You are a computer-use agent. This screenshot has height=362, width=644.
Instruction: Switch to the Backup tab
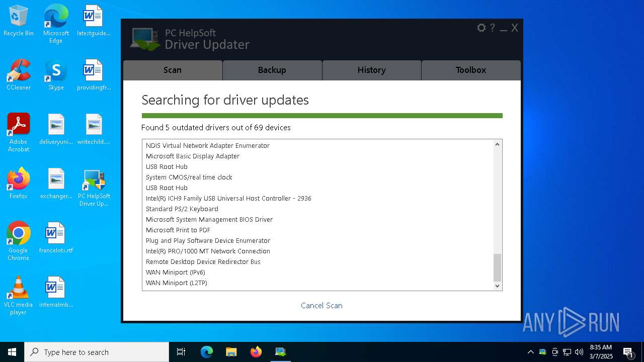point(272,70)
